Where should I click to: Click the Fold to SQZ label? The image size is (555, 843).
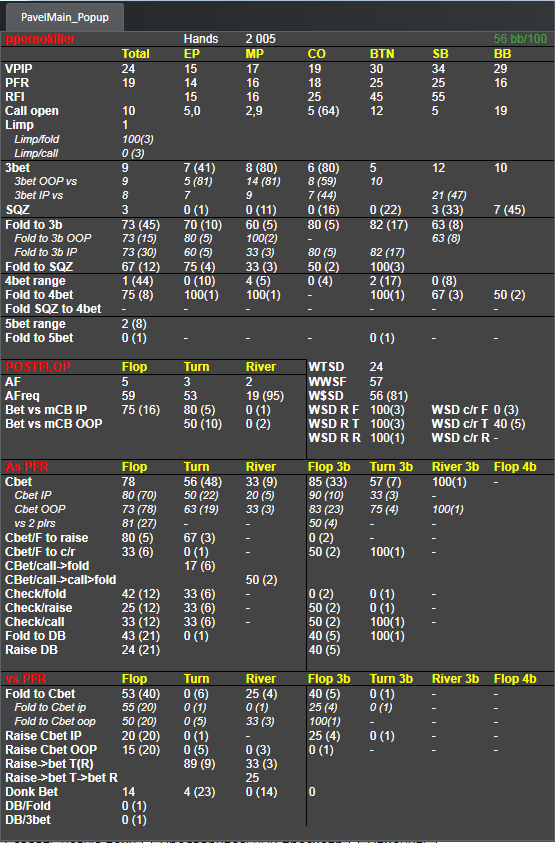39,267
